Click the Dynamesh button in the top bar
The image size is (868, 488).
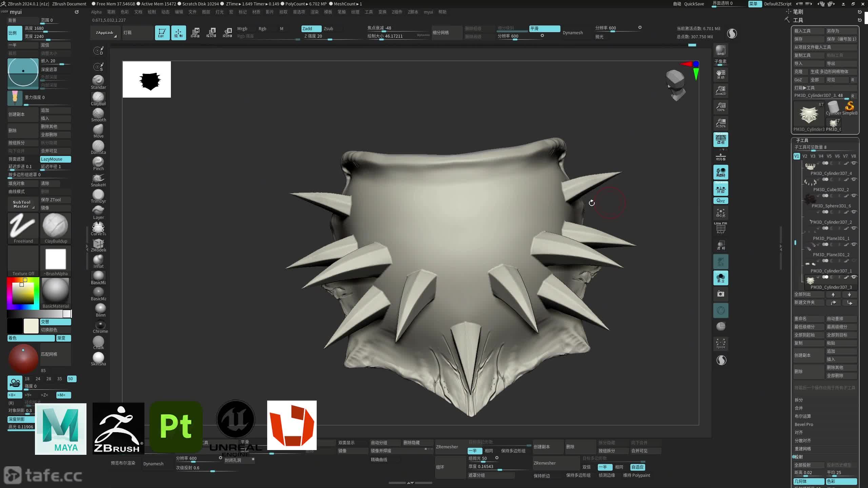pyautogui.click(x=573, y=33)
